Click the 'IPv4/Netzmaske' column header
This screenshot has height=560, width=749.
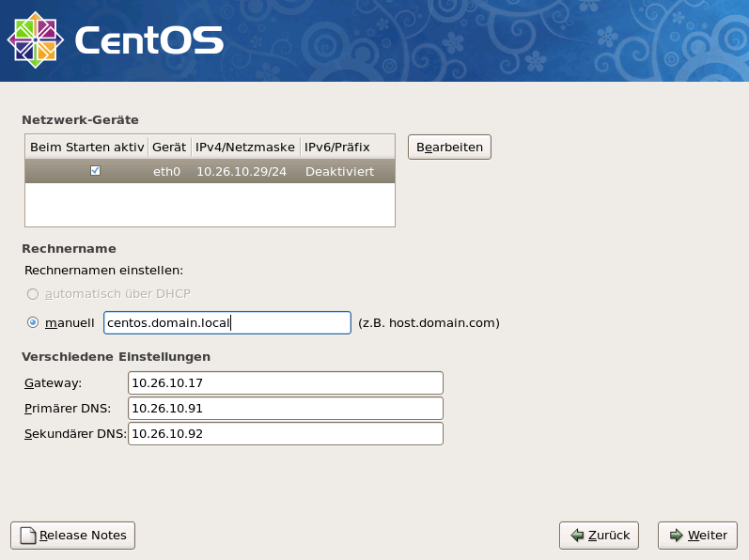(245, 148)
